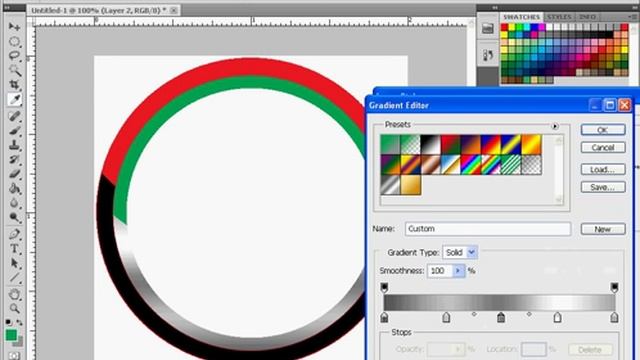Select the Hand tool
This screenshot has height=360, width=640.
[14, 294]
